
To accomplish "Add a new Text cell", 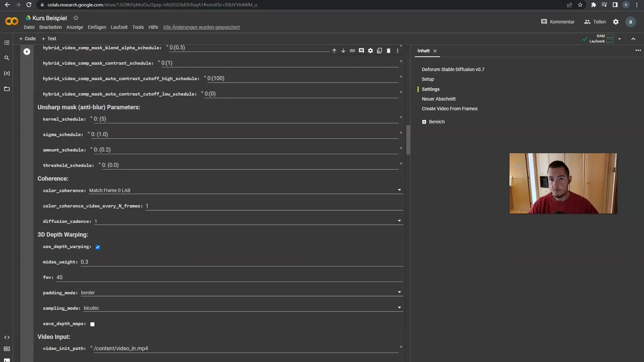I will pos(49,39).
